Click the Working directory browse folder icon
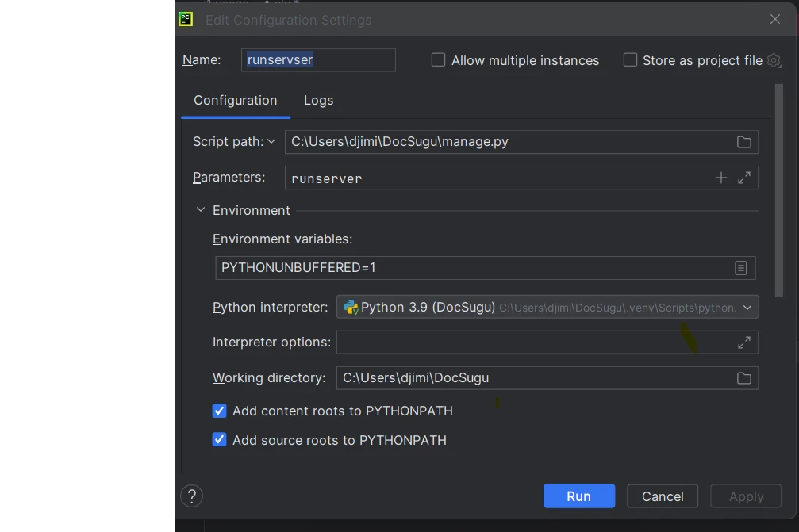The image size is (799, 532). [x=743, y=378]
